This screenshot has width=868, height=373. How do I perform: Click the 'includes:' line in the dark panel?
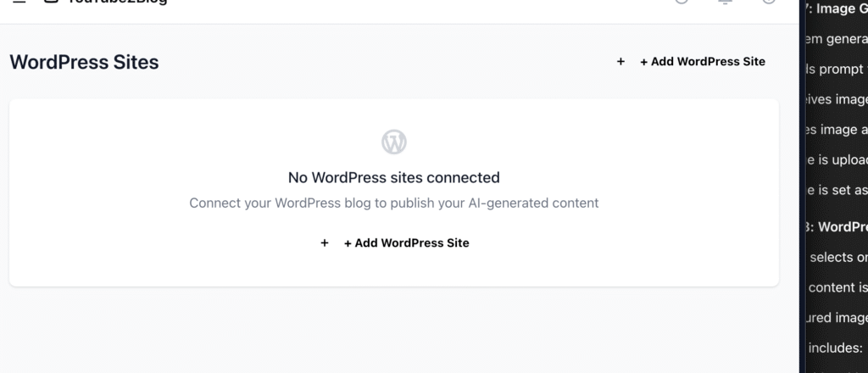(x=836, y=348)
